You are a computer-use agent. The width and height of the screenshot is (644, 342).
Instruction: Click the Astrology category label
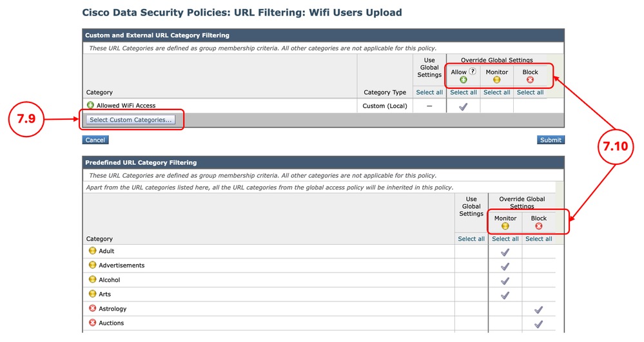pos(113,309)
